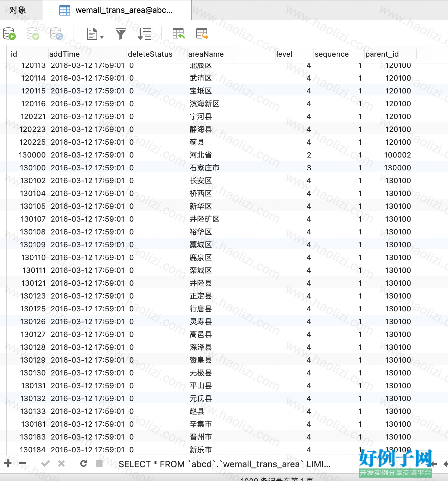Select the areaName cell 正定县
Image resolution: width=448 pixels, height=481 pixels.
pos(200,296)
